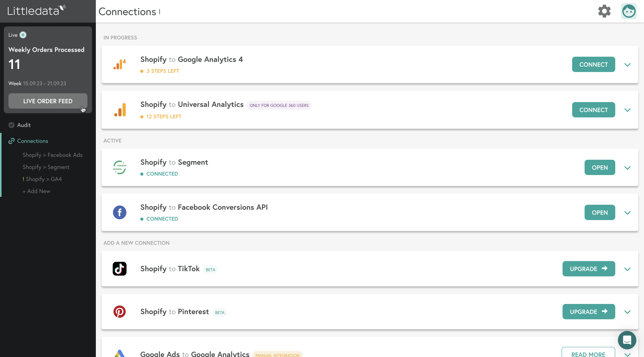Viewport: 644px width, 357px height.
Task: Click Shopify to Universal Analytics title
Action: click(192, 104)
